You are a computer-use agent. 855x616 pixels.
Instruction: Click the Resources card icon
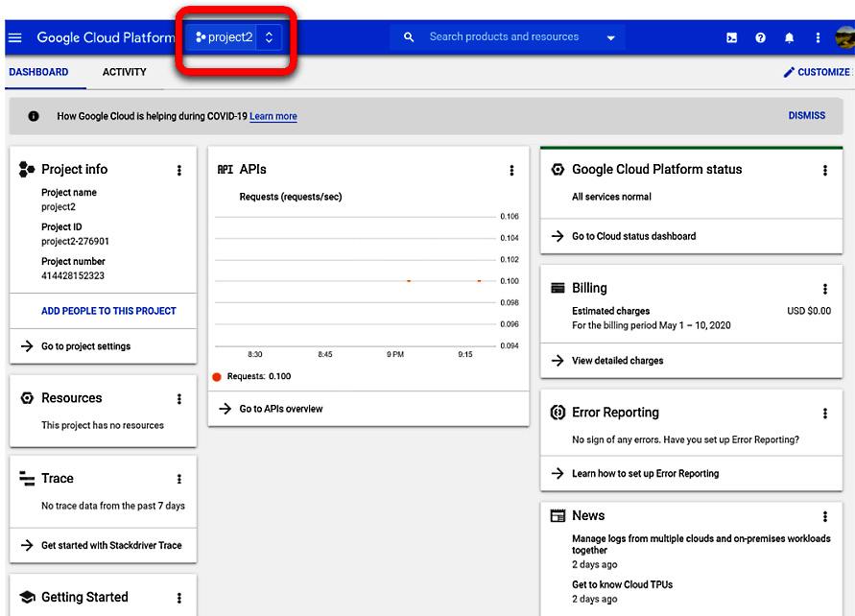pos(27,398)
